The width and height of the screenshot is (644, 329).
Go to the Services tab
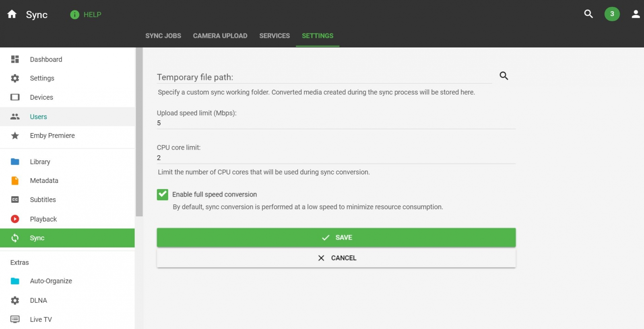point(275,36)
